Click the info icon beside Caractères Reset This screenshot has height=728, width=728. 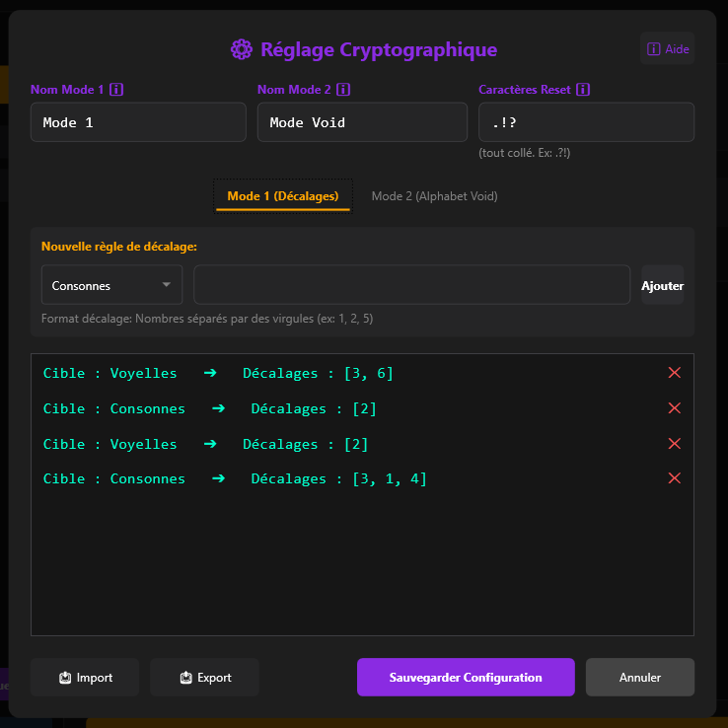pos(583,90)
